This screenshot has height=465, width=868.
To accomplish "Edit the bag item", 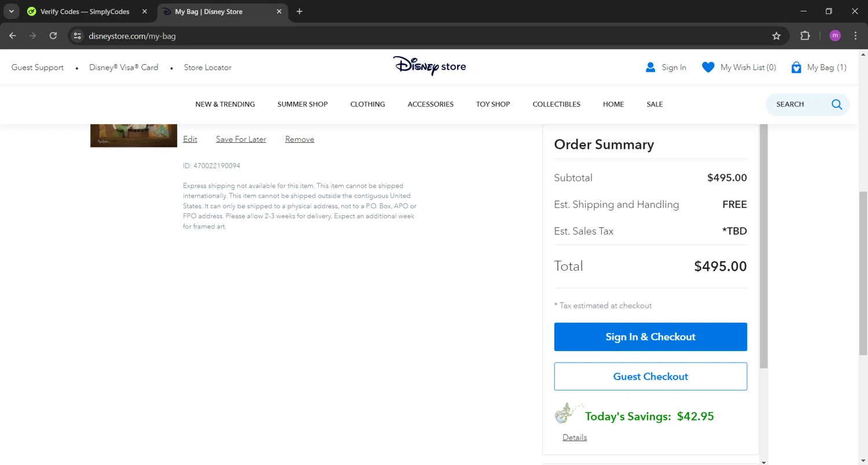I will 190,139.
